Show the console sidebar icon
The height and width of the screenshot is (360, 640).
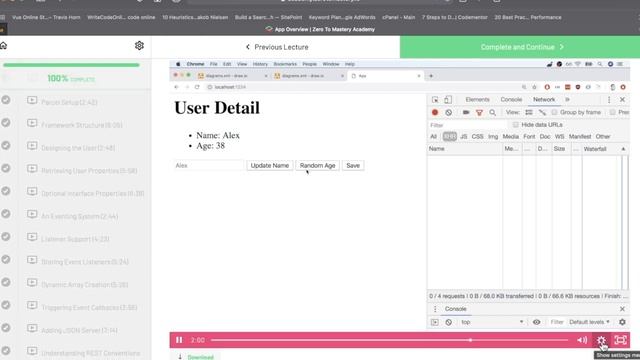coord(435,322)
